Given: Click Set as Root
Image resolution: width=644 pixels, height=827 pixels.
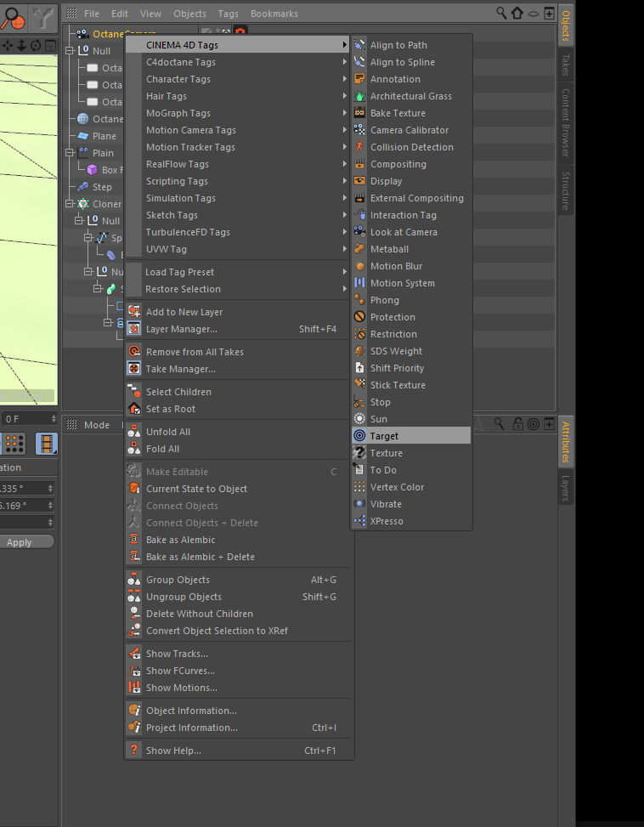Looking at the screenshot, I should pyautogui.click(x=238, y=409).
